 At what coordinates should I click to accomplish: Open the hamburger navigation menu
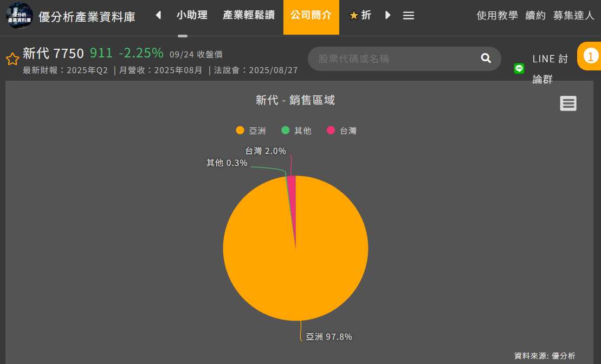coord(409,16)
